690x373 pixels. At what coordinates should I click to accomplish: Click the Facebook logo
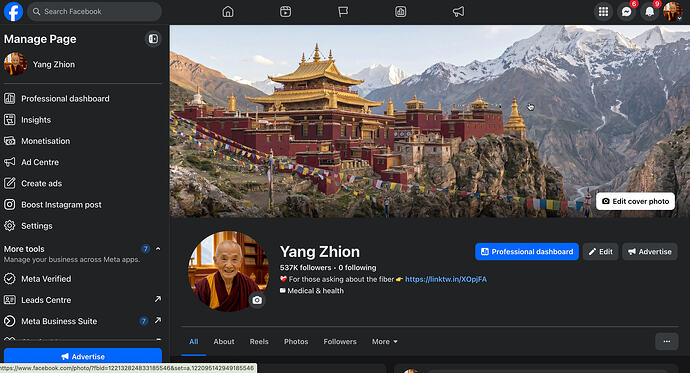(x=13, y=11)
